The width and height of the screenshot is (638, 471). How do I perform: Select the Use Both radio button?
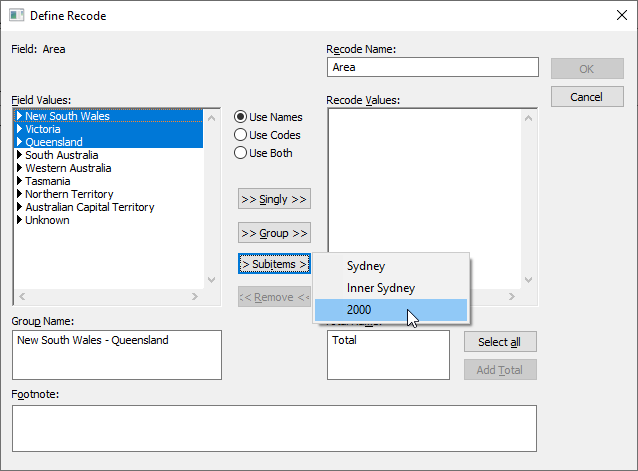[x=241, y=153]
